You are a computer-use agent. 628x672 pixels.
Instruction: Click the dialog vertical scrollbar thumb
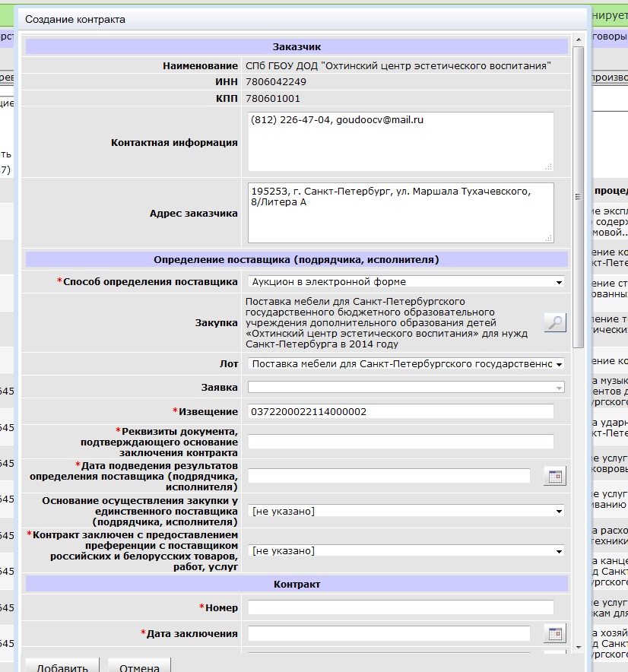pos(579,197)
